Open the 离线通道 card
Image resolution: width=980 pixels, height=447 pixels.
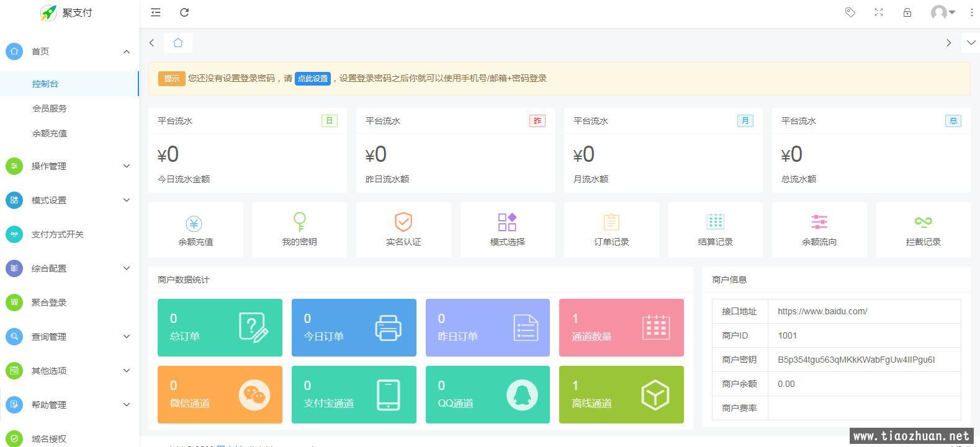click(x=621, y=394)
